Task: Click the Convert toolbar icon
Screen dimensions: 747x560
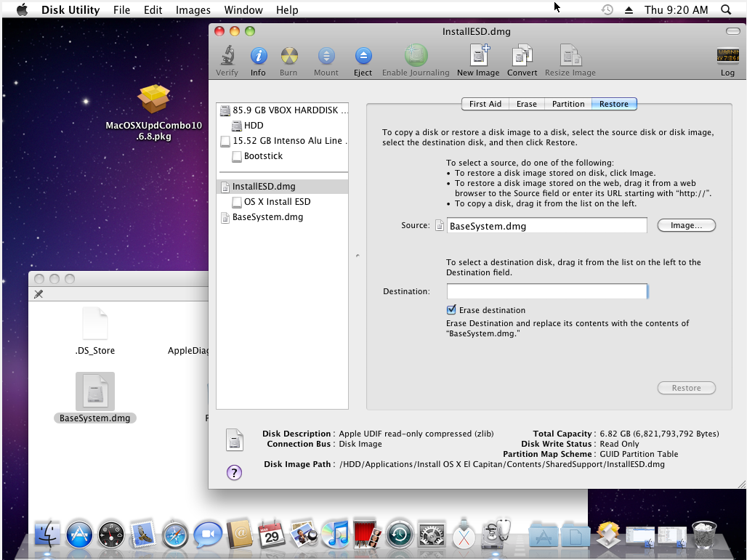Action: tap(522, 57)
